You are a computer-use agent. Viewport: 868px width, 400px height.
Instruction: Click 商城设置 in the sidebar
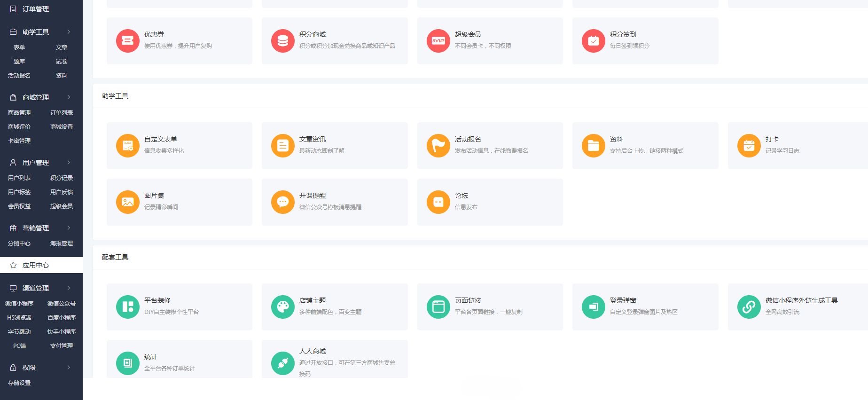tap(62, 127)
